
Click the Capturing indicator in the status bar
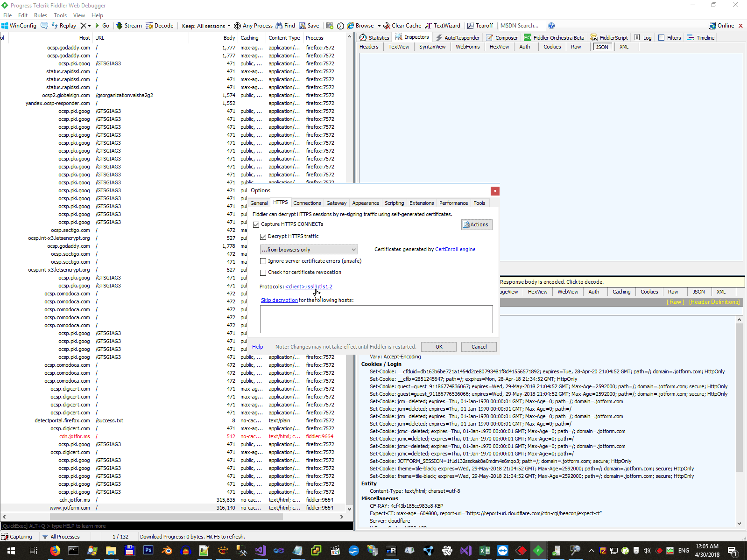click(x=17, y=537)
